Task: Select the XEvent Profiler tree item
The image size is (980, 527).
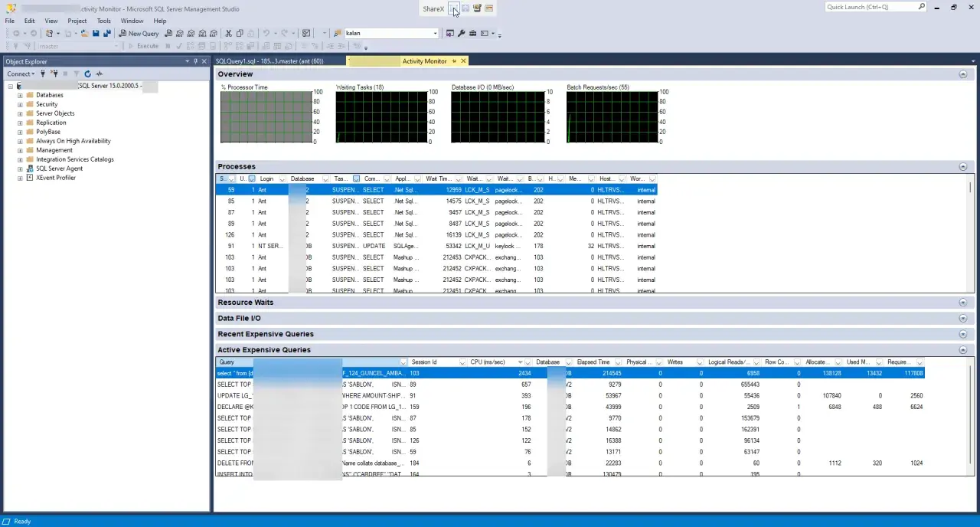Action: pos(56,178)
